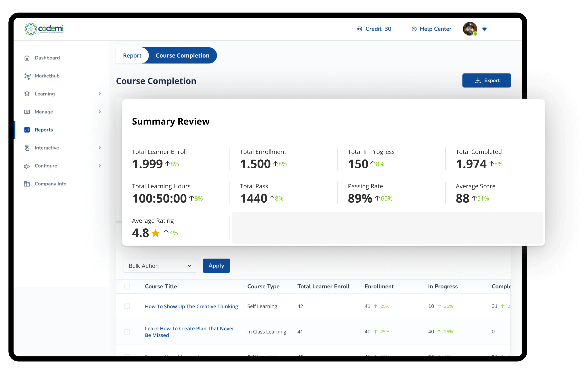Click the Average Rating star icon

[x=155, y=233]
